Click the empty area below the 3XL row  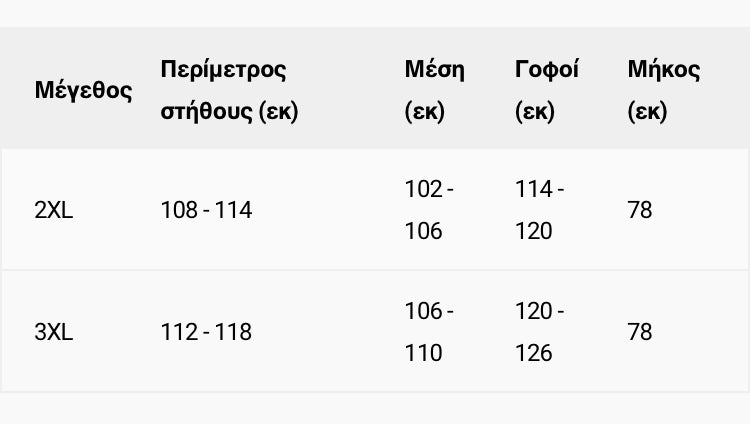[x=375, y=408]
